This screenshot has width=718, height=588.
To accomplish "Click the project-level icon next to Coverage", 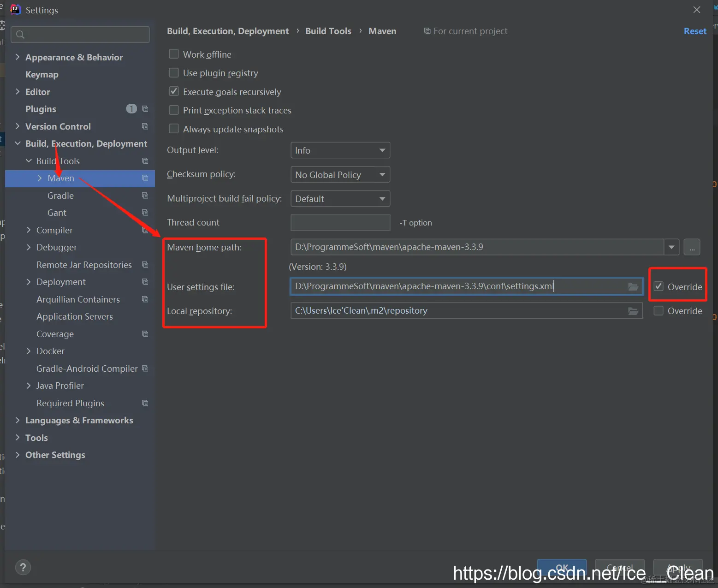I will (145, 334).
